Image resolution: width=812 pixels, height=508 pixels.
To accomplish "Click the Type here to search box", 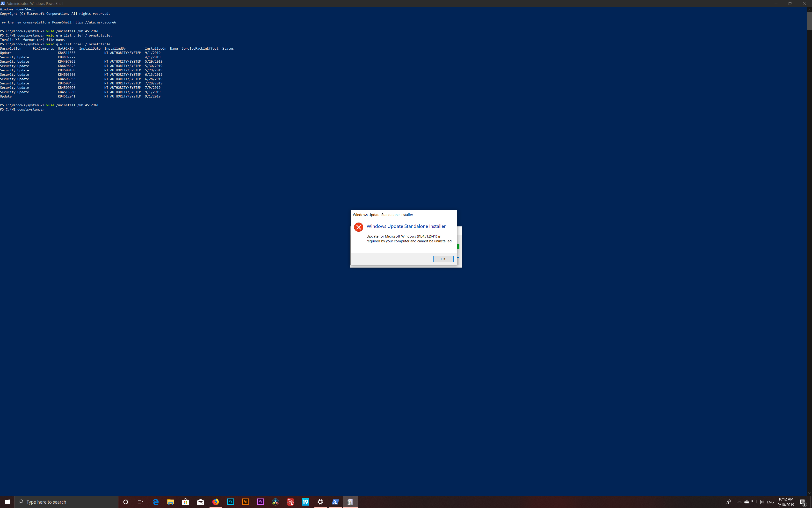I will (66, 502).
